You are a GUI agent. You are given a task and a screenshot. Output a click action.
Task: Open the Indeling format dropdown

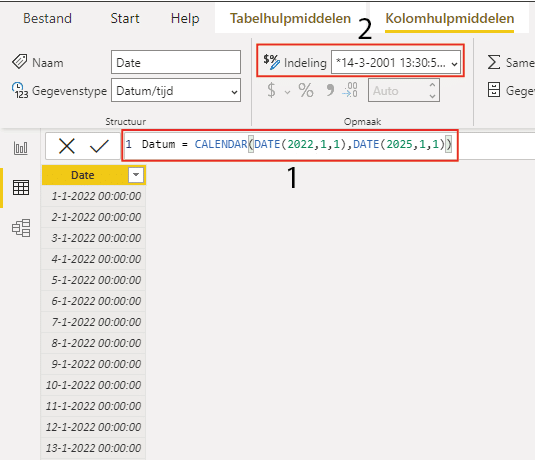coord(396,63)
